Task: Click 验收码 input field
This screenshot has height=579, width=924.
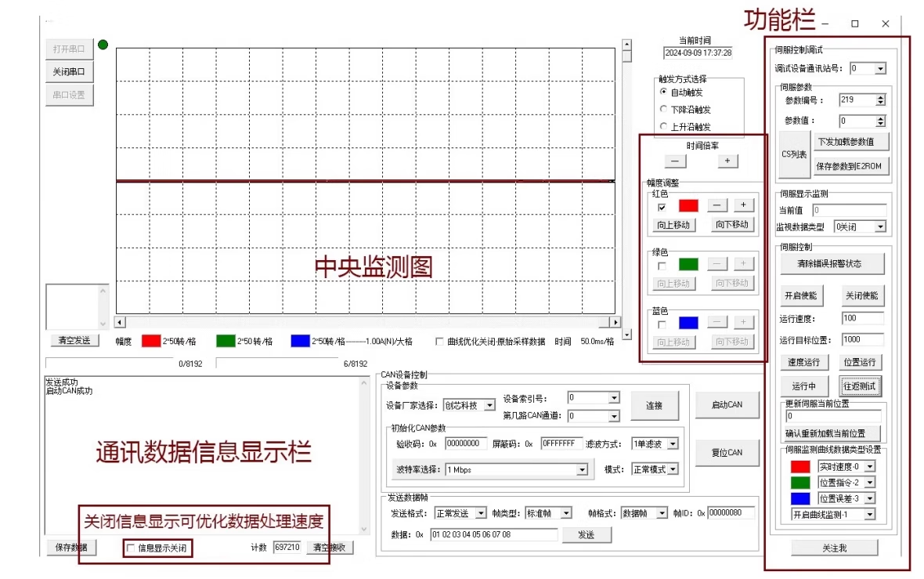Action: pyautogui.click(x=466, y=443)
